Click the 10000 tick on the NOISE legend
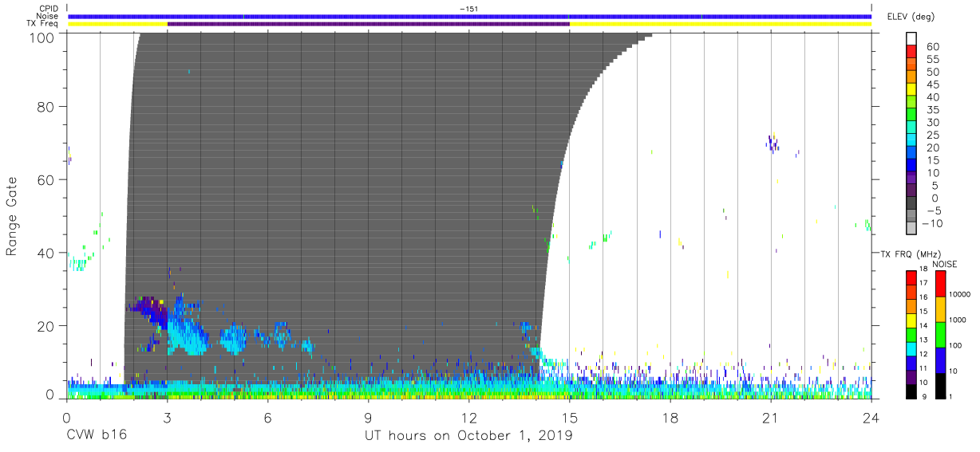Image resolution: width=980 pixels, height=452 pixels. coord(960,294)
